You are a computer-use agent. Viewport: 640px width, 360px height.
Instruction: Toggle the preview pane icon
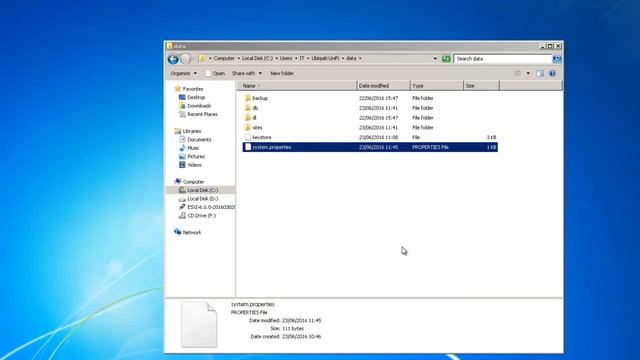click(540, 73)
